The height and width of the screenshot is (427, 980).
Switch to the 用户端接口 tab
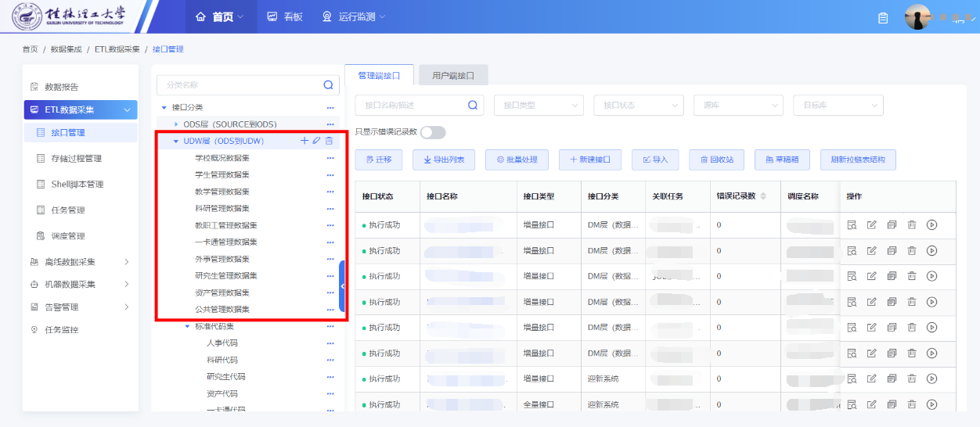pyautogui.click(x=453, y=76)
